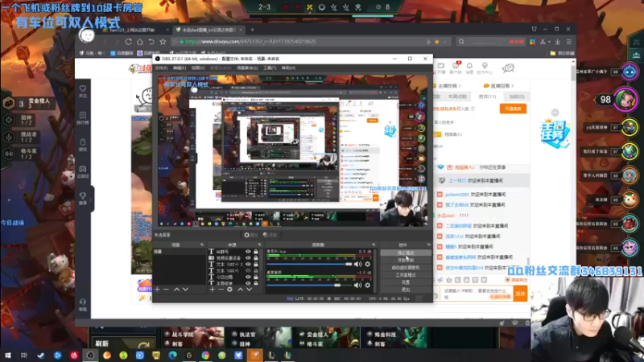
Task: Toggle visibility of 文本 (GDI+) 2 source
Action: coord(248,265)
